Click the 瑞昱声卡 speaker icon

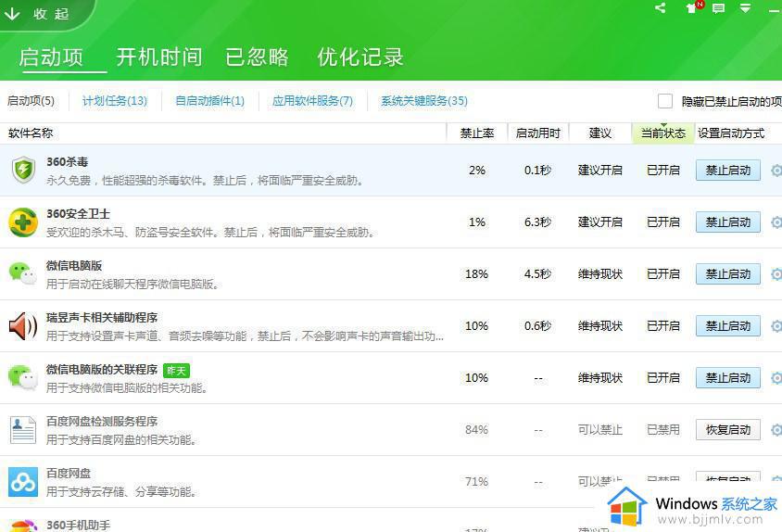pos(23,326)
